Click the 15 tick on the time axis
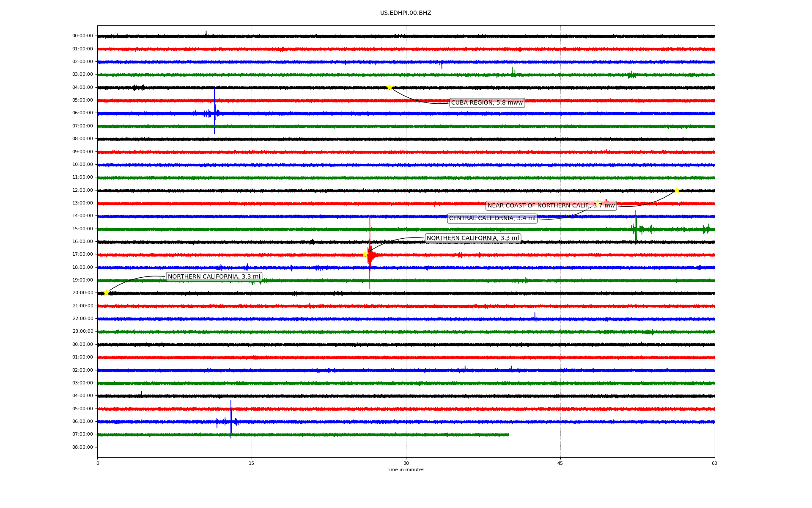The height and width of the screenshot is (508, 812). coord(252,463)
